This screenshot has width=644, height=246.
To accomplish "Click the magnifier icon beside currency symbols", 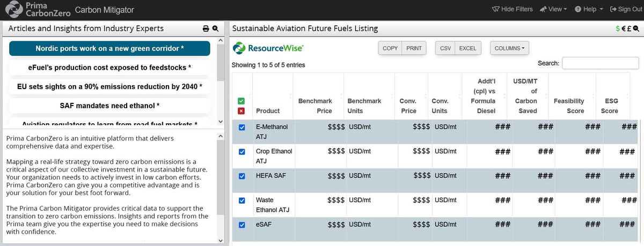I will click(636, 28).
